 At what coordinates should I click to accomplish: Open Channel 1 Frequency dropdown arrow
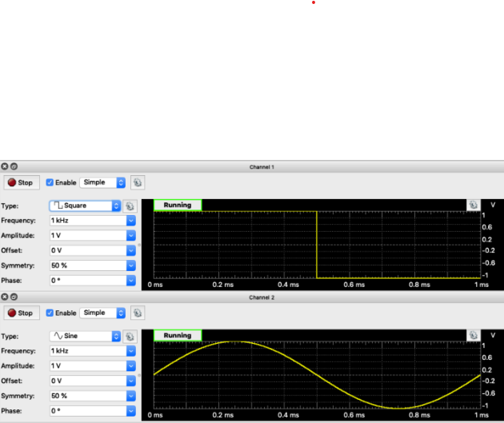[131, 221]
